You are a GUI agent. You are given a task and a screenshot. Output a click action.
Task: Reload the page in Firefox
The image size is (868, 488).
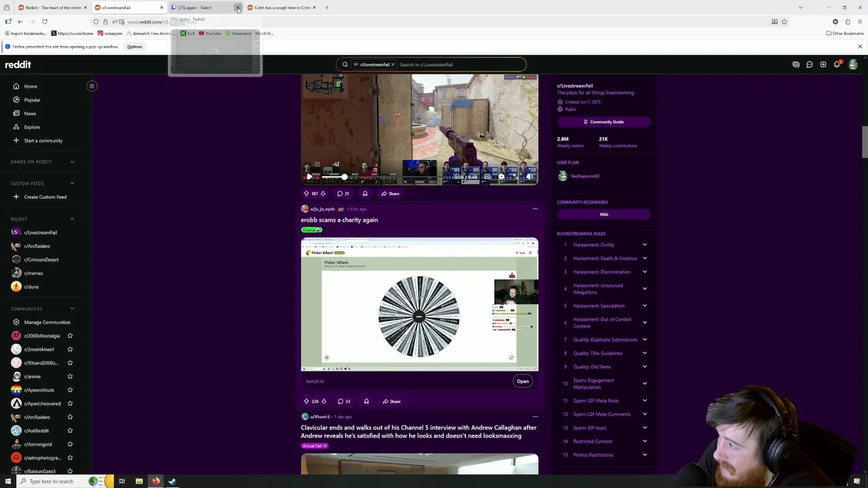click(x=45, y=22)
